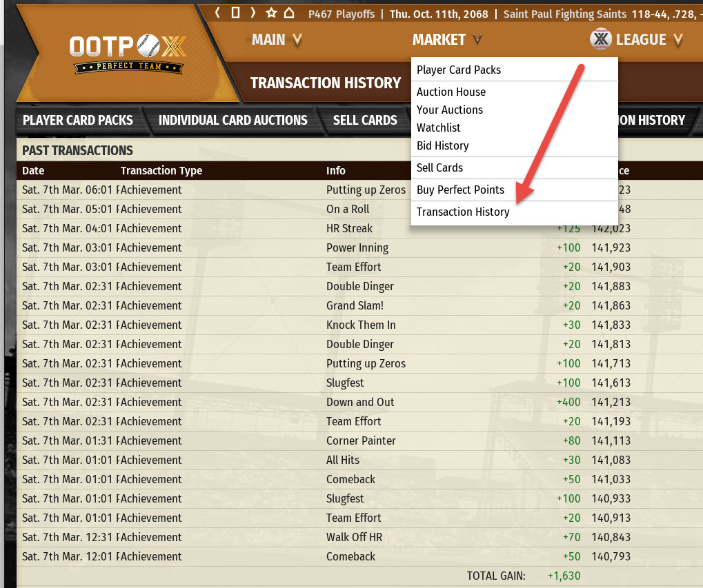Choose Auction House in the menu
703x588 pixels.
[451, 92]
